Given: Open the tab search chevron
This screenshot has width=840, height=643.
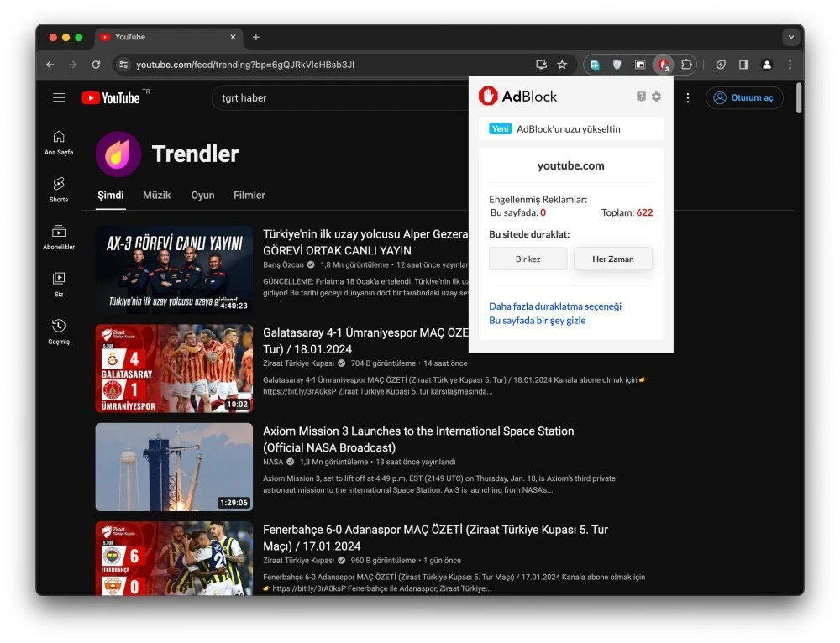Looking at the screenshot, I should click(x=790, y=37).
